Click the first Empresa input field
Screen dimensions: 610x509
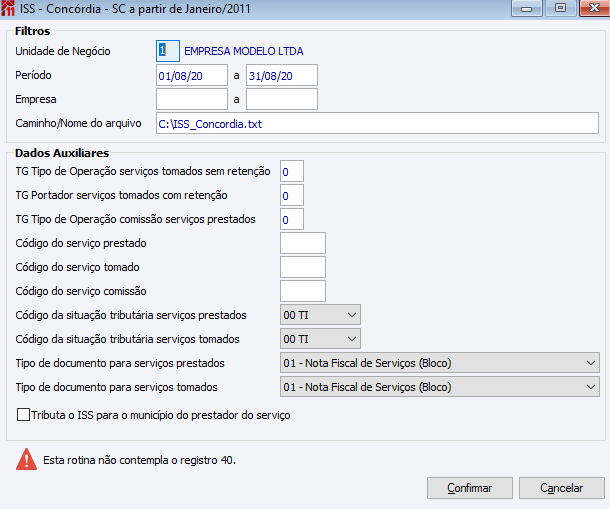tap(192, 99)
